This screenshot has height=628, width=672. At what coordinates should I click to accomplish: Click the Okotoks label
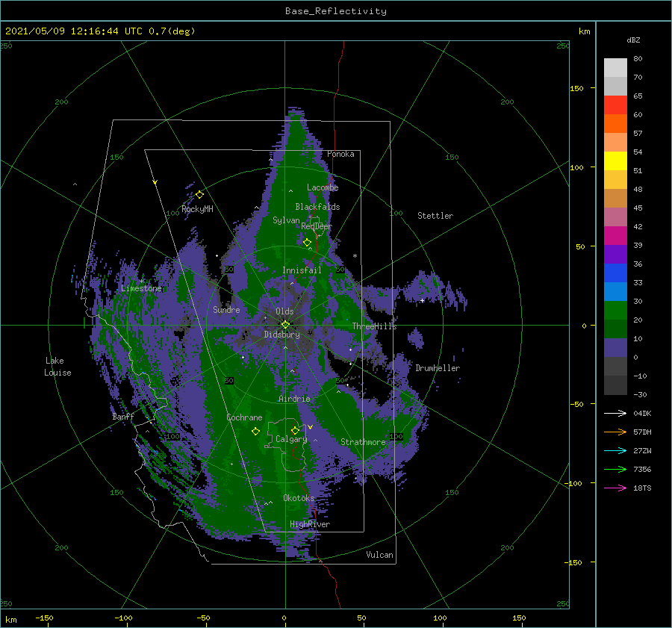299,498
